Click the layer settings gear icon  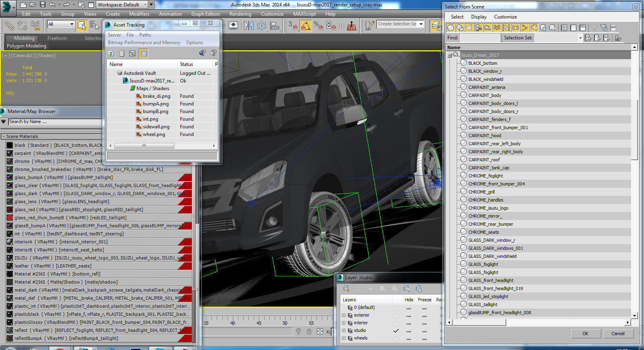coord(419,289)
